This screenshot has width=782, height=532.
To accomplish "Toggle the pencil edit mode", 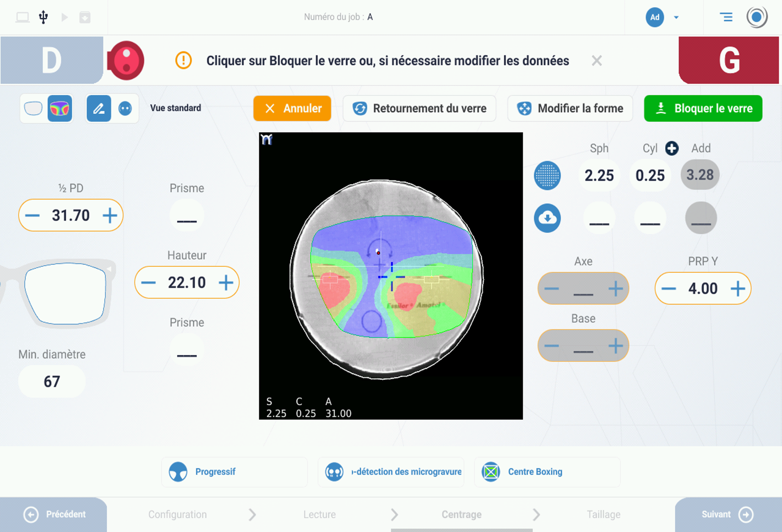I will (99, 108).
